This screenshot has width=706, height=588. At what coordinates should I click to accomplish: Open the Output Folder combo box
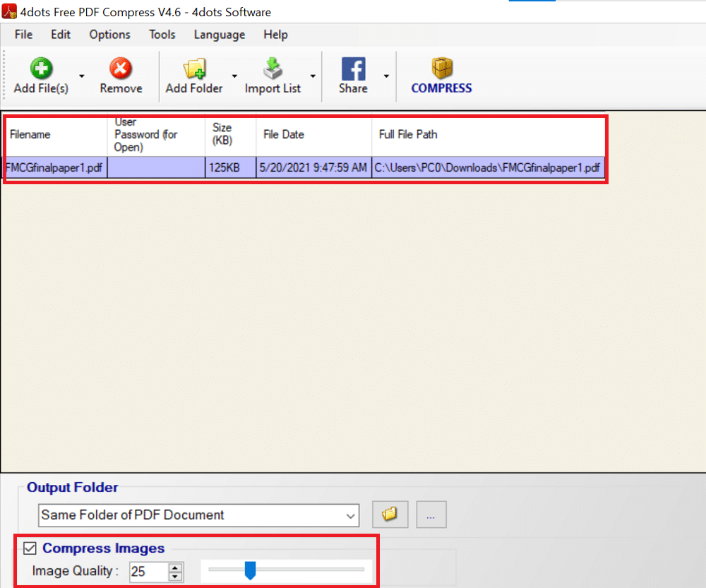click(x=199, y=515)
